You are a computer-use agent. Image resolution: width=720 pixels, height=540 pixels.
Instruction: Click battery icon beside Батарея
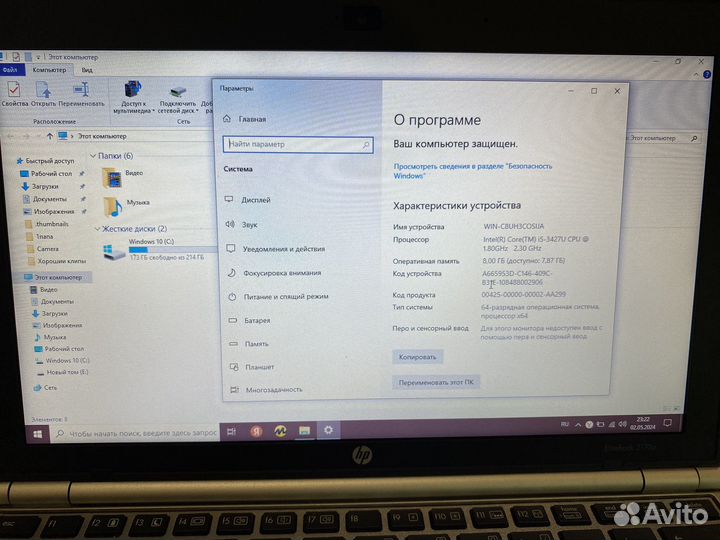233,320
